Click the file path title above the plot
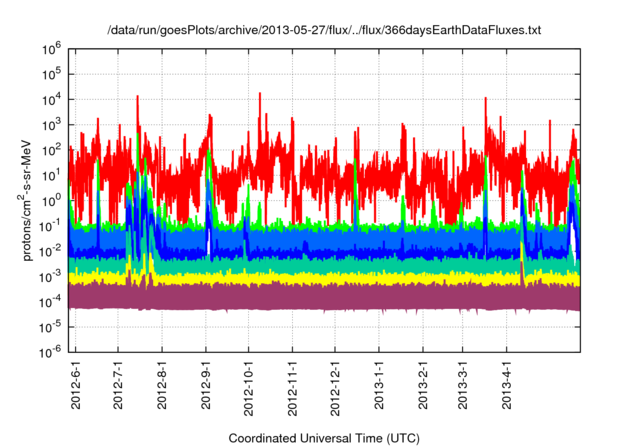This screenshot has width=640, height=448. 324,30
